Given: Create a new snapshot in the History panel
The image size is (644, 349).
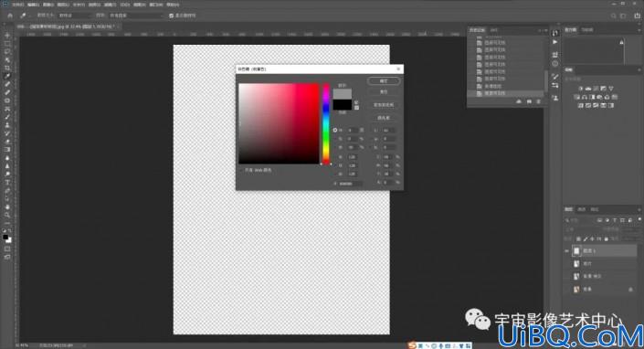Looking at the screenshot, I should (529, 101).
